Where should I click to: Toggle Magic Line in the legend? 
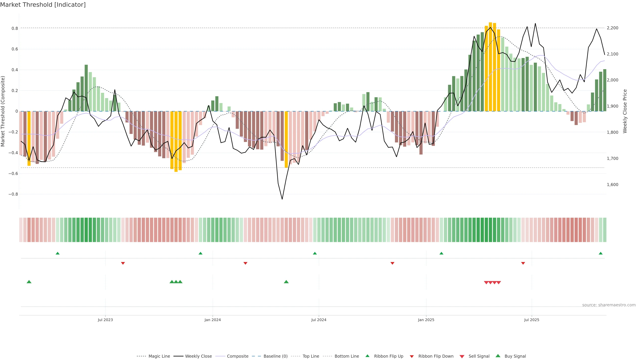pyautogui.click(x=159, y=356)
